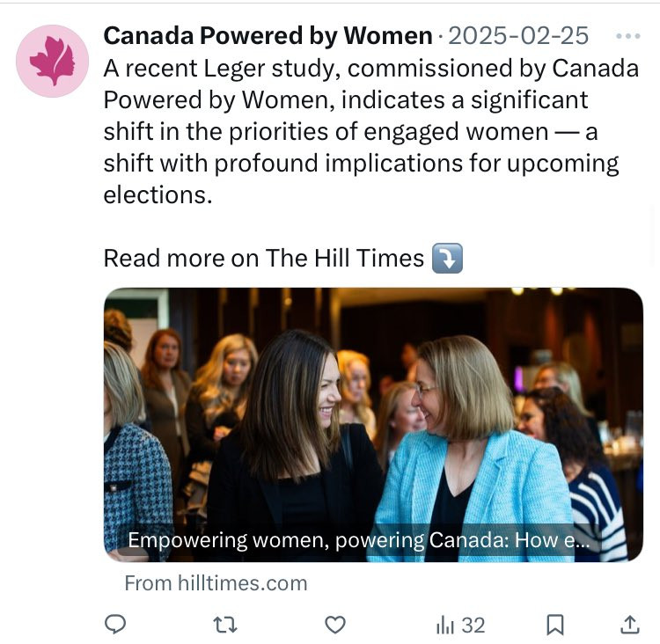Click the houndstooth jacket at the photo edge

(132, 475)
